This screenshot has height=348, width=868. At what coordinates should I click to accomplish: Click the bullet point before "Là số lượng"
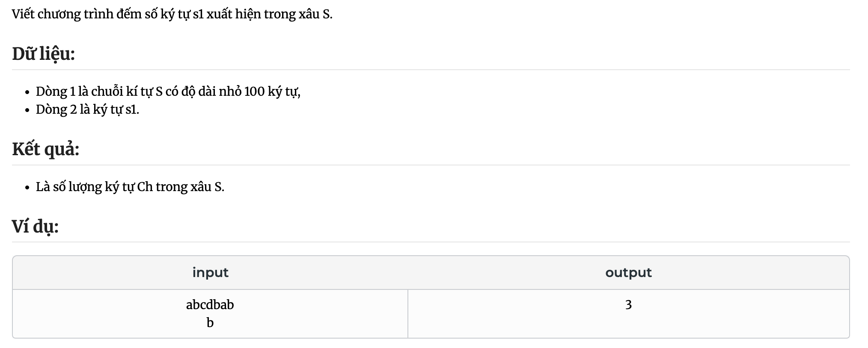pos(27,188)
